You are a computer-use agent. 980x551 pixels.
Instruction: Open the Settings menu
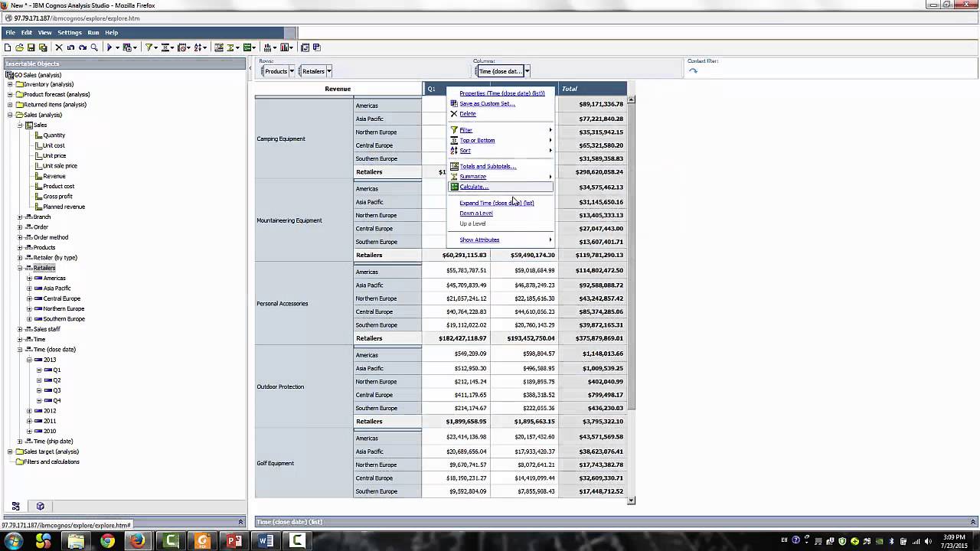pyautogui.click(x=69, y=33)
